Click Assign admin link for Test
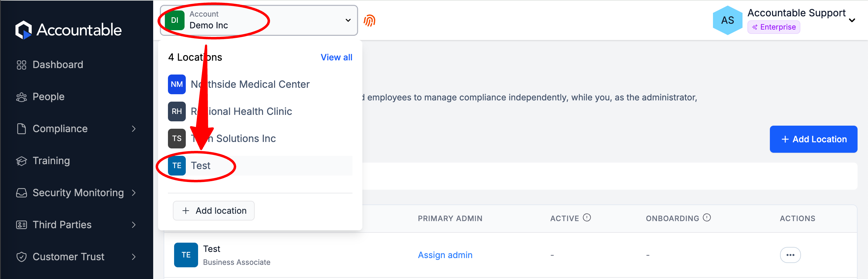 (x=445, y=255)
